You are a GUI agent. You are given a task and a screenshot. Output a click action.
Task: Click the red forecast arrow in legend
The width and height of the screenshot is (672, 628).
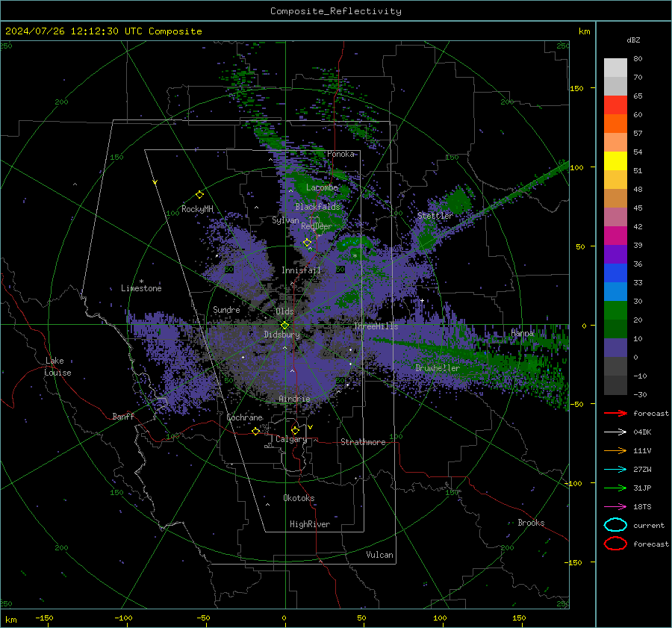coord(615,413)
